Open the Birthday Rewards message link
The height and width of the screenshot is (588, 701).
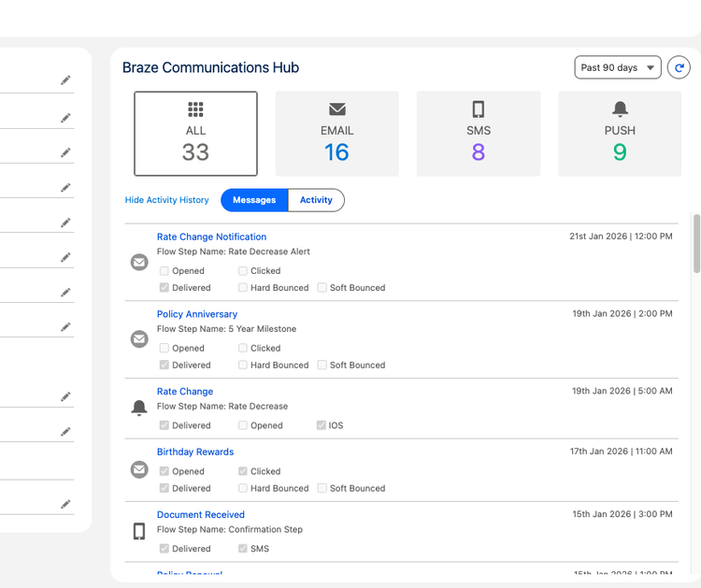(x=195, y=452)
